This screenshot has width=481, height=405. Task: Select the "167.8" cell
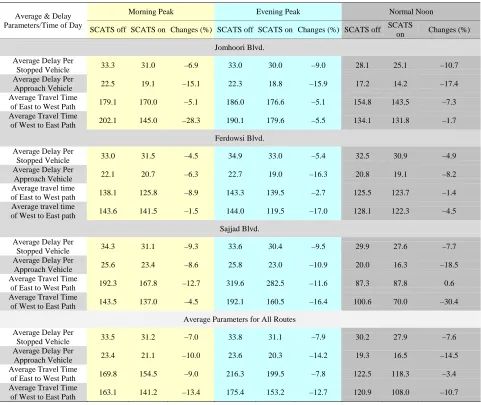(x=148, y=283)
